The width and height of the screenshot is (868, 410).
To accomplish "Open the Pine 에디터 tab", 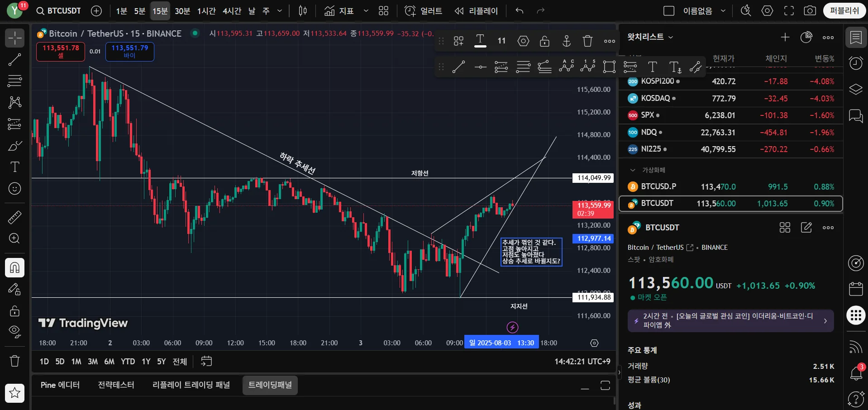I will coord(60,385).
